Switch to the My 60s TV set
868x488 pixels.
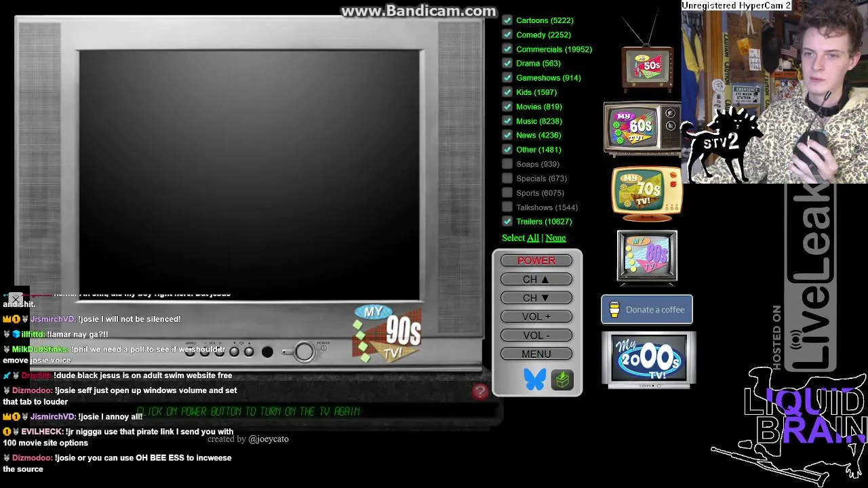click(x=642, y=129)
